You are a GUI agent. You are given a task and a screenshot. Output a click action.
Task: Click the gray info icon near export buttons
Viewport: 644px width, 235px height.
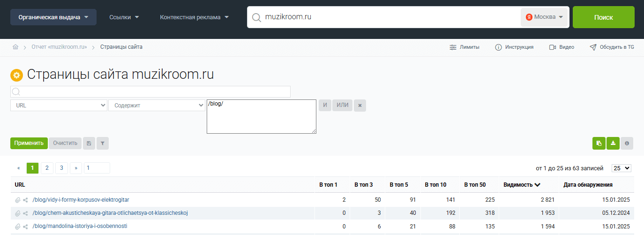pyautogui.click(x=627, y=143)
